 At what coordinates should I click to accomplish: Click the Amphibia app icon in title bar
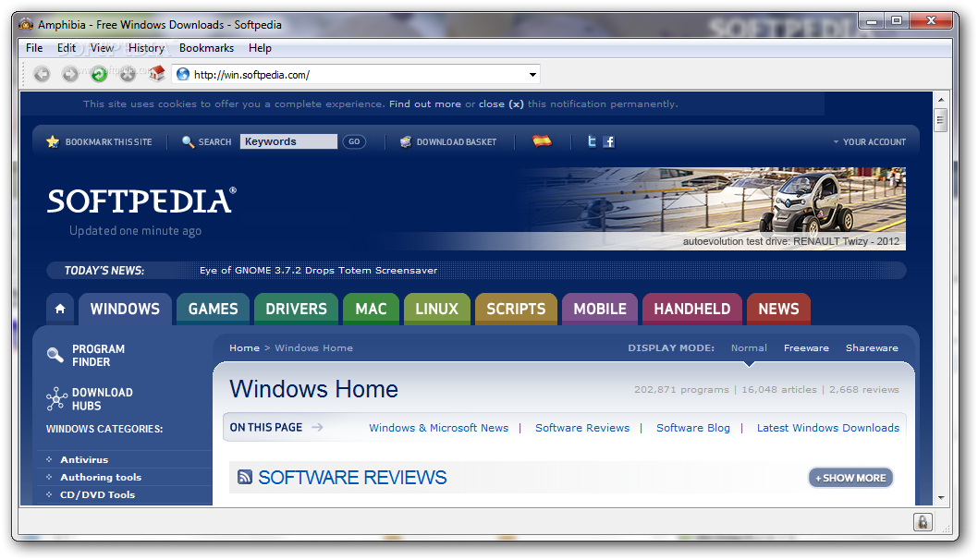(x=26, y=24)
